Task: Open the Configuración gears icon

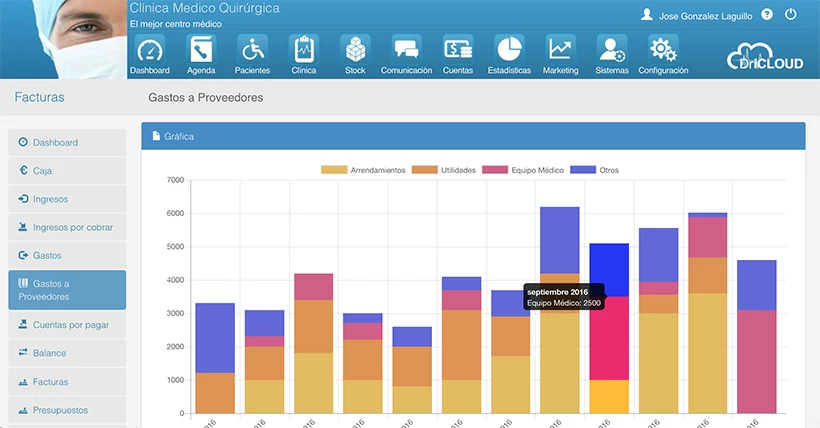Action: tap(663, 50)
